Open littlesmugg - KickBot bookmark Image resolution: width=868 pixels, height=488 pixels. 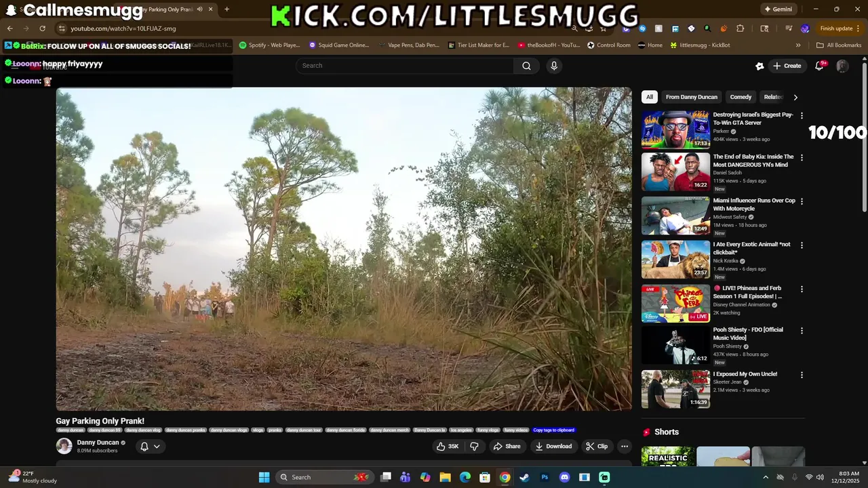[x=700, y=45]
